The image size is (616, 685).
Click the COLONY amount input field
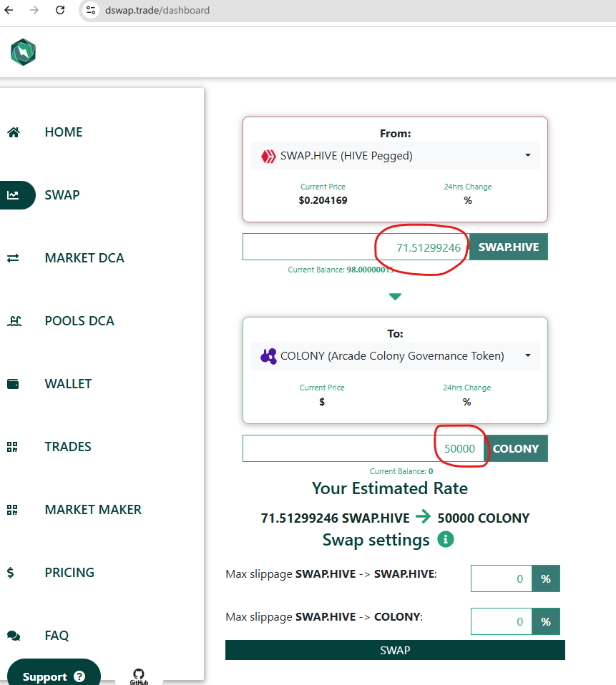pos(365,448)
